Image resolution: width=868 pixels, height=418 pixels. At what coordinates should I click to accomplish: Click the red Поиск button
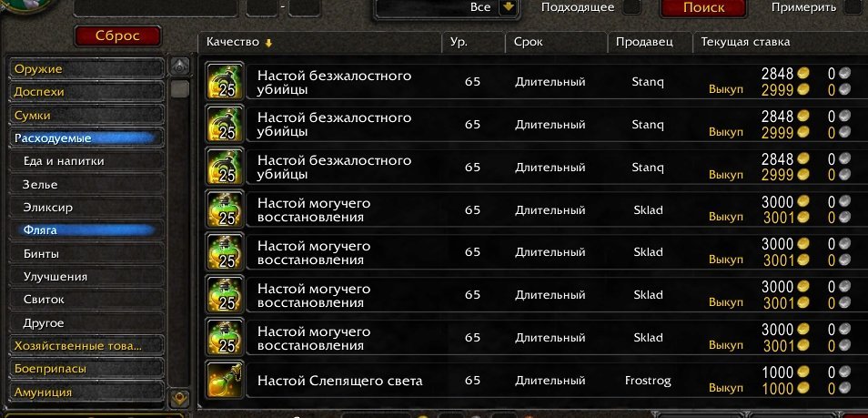tap(703, 8)
